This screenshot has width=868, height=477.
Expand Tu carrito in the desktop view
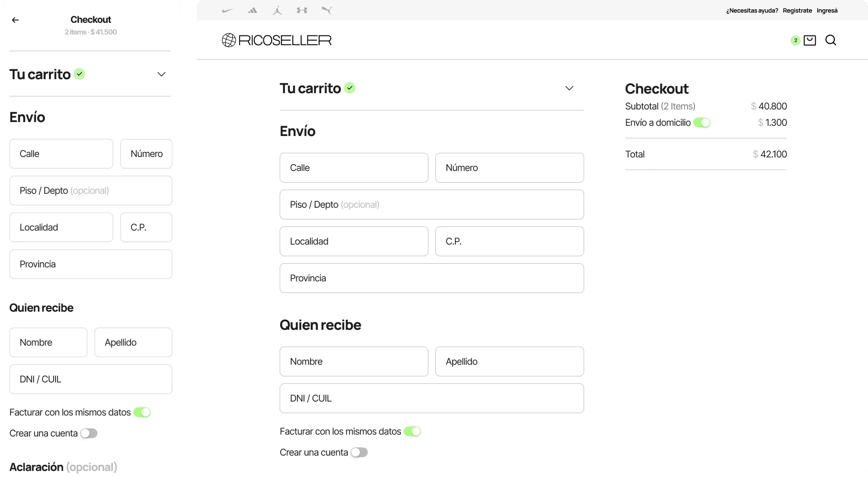tap(569, 89)
